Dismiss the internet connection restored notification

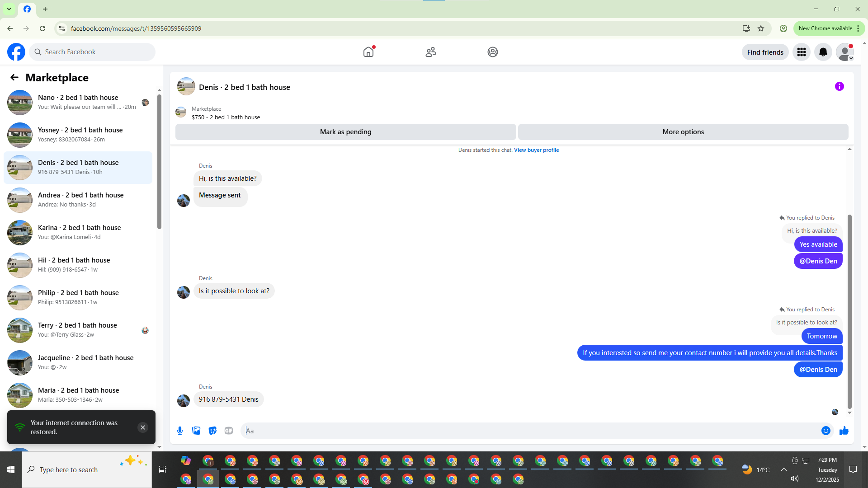coord(143,427)
